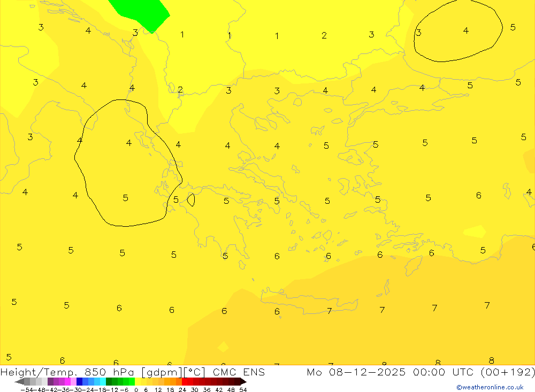Click the '54' label at the scale's right end
Screen dimensions: 535x392
point(243,390)
